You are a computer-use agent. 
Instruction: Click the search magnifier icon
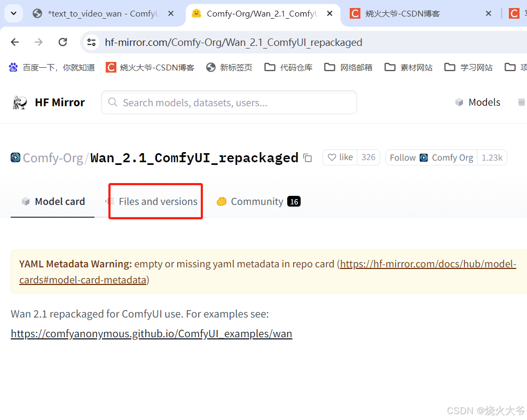(113, 102)
